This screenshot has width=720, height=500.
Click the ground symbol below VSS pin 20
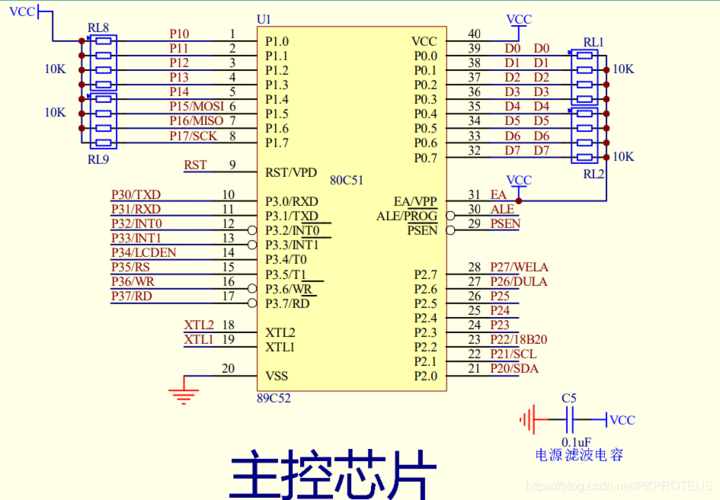click(184, 394)
